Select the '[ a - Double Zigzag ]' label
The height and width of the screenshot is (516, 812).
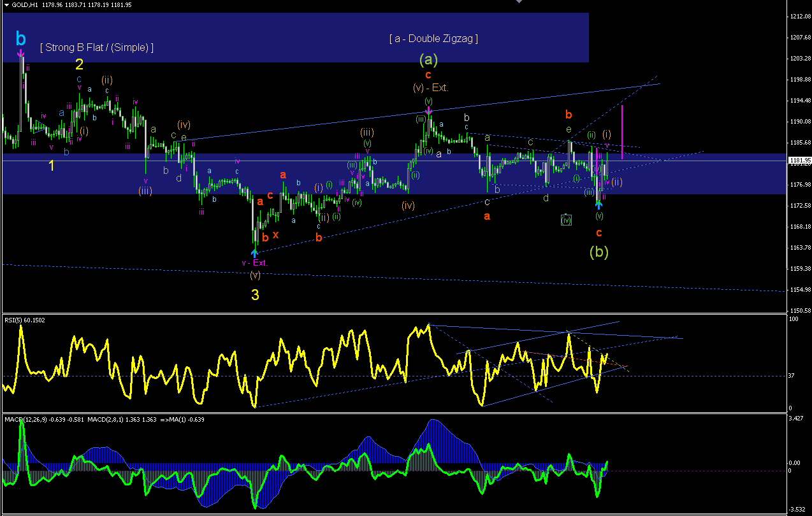[x=433, y=38]
